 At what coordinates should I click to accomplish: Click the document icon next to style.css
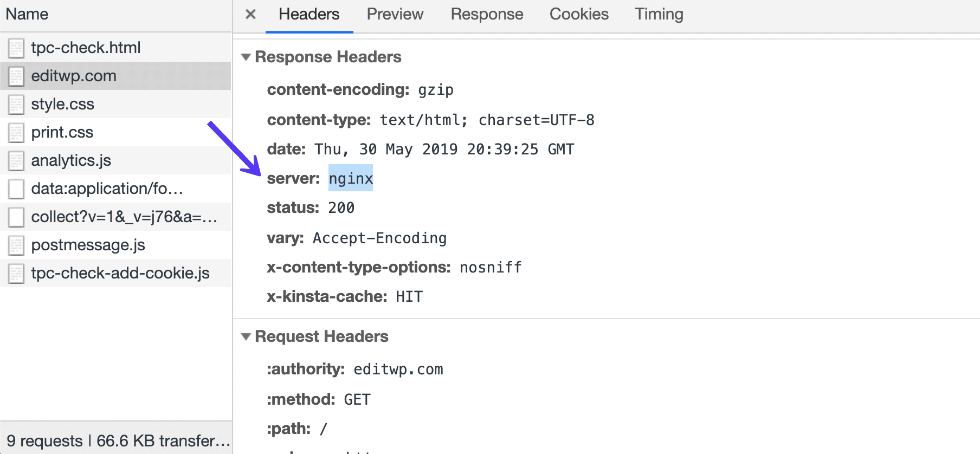(x=16, y=104)
